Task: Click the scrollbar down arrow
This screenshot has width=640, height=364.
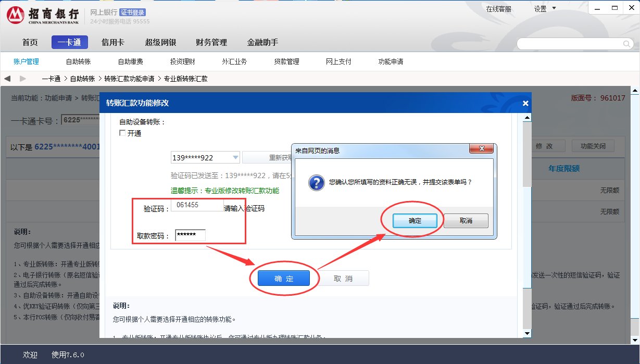Action: [x=528, y=333]
